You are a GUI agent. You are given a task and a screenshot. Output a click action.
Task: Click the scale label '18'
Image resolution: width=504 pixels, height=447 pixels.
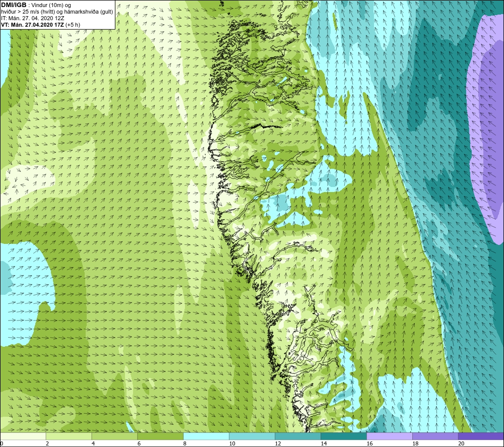point(415,444)
